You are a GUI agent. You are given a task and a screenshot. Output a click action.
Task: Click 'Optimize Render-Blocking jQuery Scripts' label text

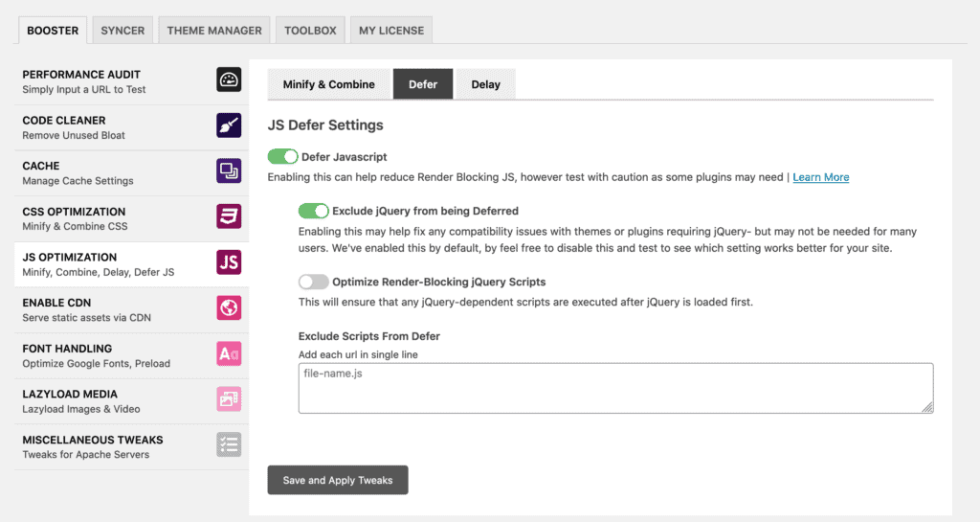pyautogui.click(x=438, y=282)
